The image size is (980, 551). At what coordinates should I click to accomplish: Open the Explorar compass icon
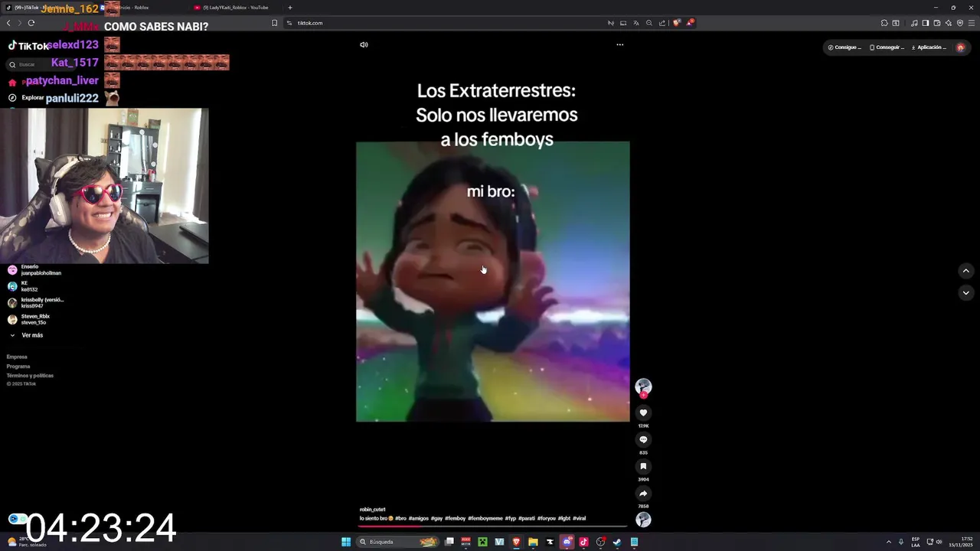pyautogui.click(x=12, y=98)
